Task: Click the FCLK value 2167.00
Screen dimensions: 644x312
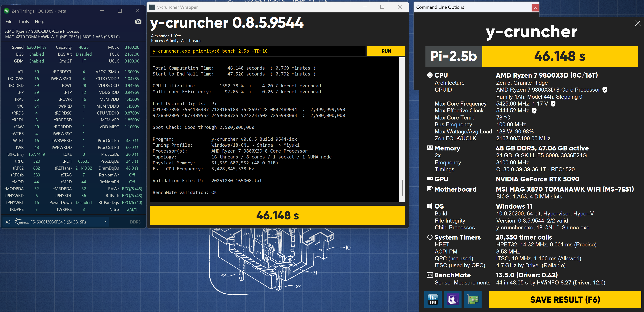Action: pos(132,54)
